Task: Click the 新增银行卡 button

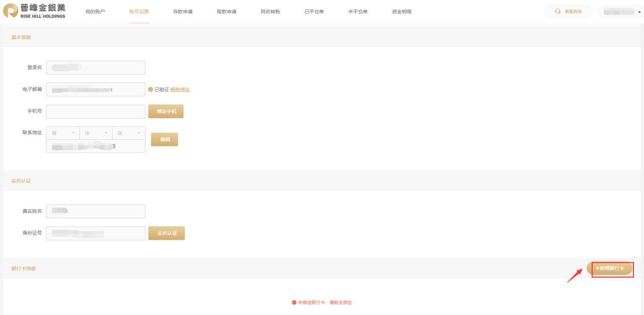Action: (610, 269)
